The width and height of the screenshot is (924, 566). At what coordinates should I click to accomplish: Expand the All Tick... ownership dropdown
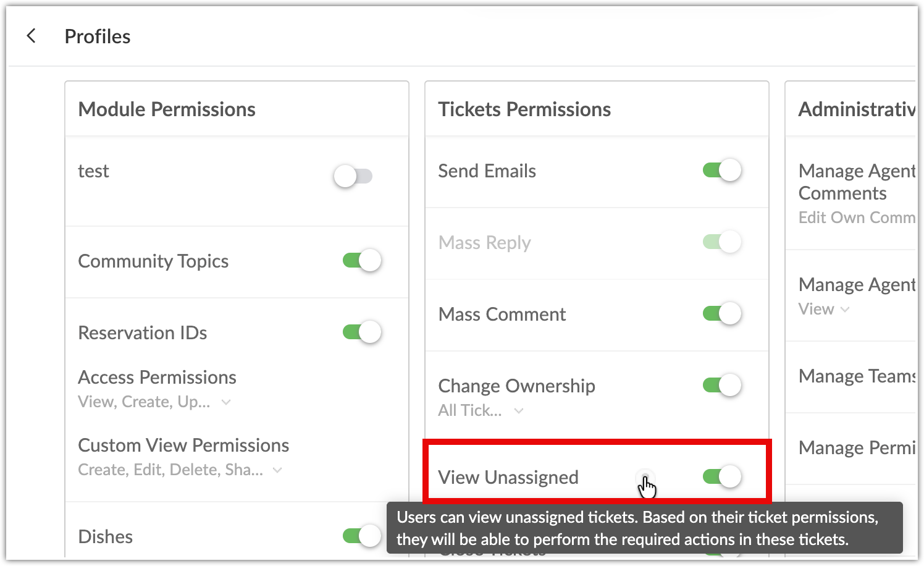(481, 411)
